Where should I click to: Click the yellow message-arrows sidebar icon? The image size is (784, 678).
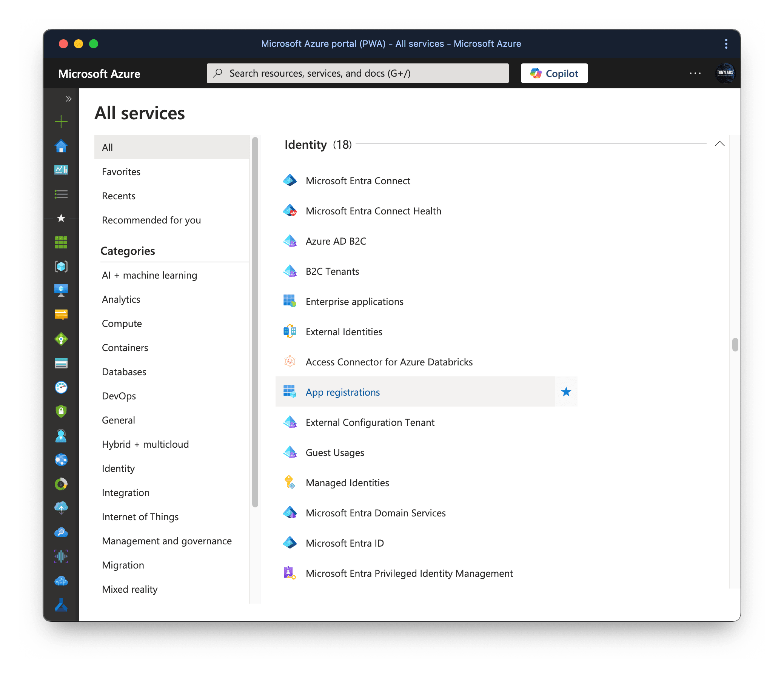[61, 315]
